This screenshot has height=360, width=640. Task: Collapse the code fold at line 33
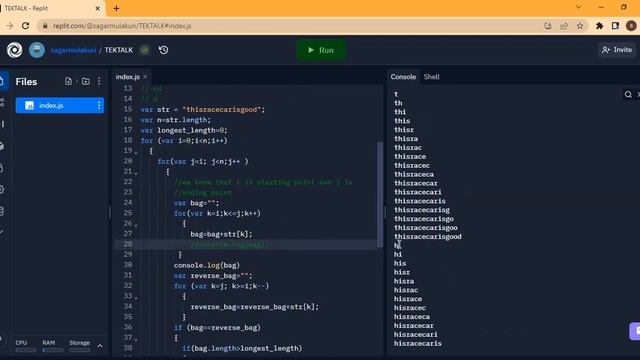pos(136,298)
